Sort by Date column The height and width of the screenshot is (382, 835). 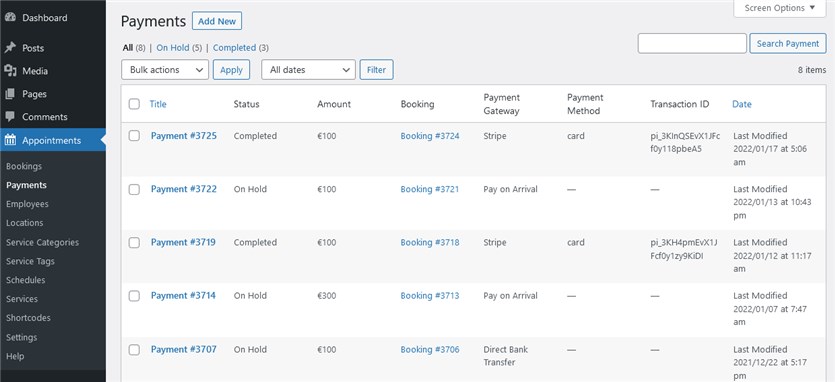pos(742,104)
